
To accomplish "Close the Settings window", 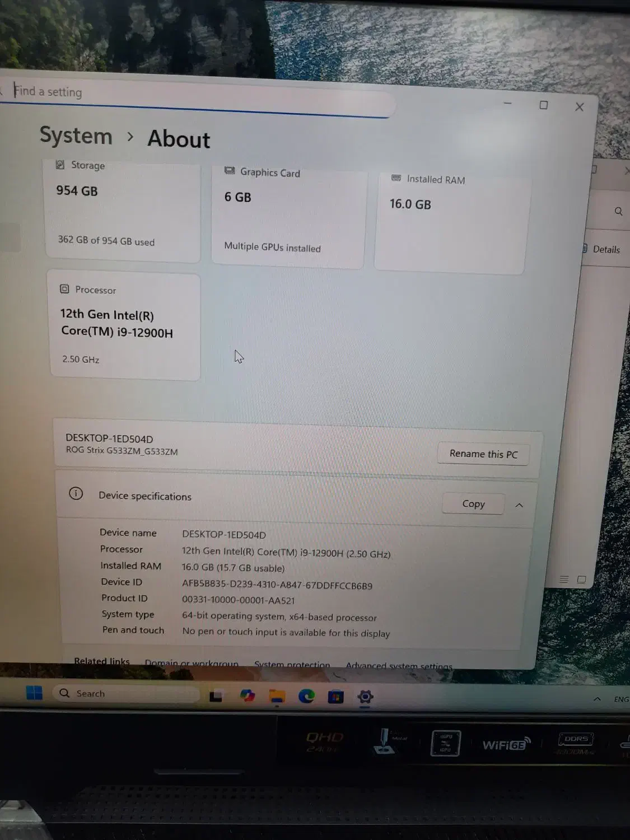I will [x=580, y=106].
